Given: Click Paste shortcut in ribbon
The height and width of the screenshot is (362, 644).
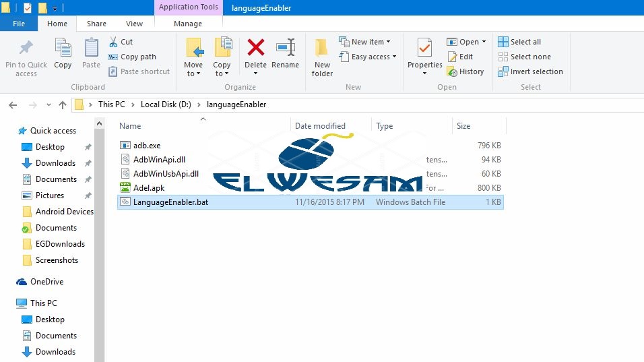Looking at the screenshot, I should tap(139, 71).
